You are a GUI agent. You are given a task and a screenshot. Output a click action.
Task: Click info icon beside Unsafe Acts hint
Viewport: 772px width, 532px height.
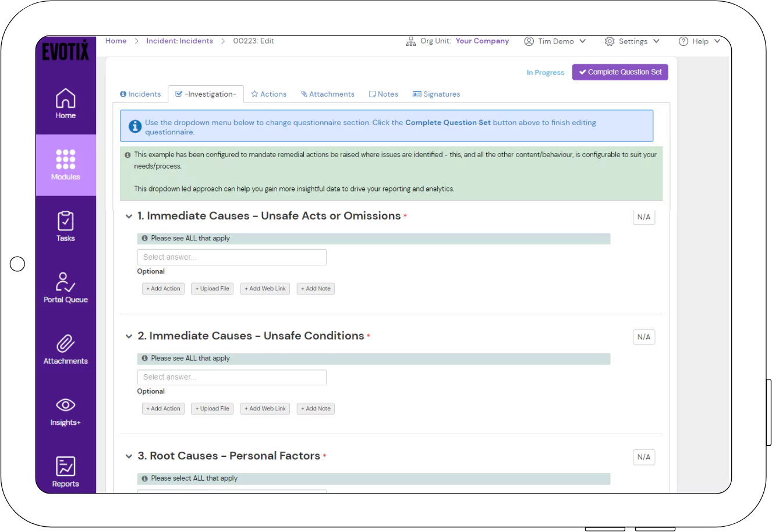(x=145, y=238)
